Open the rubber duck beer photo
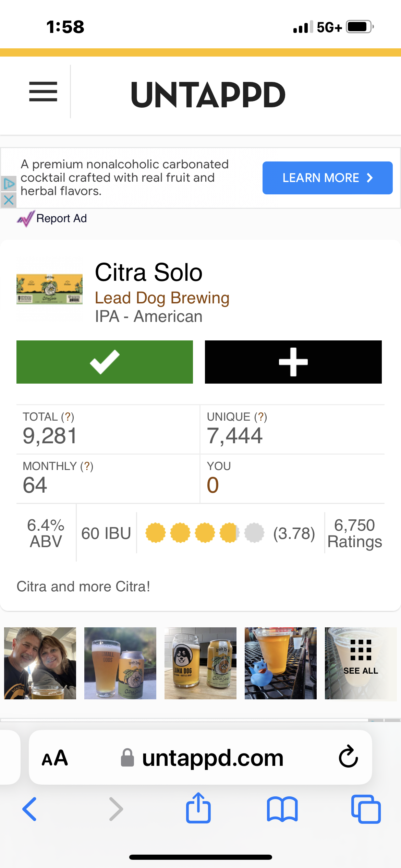The image size is (401, 868). coord(280,663)
